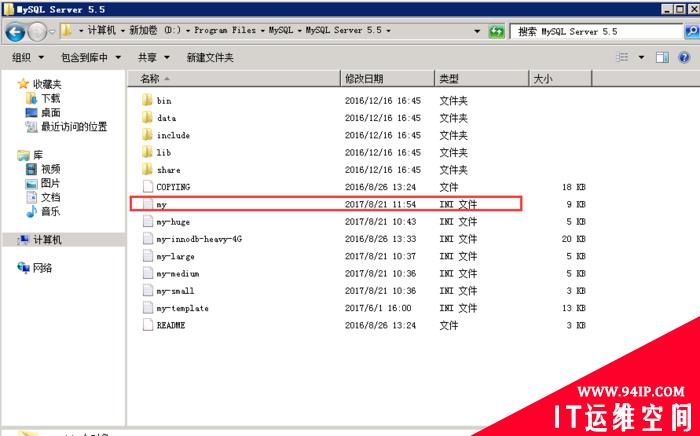Open the 组织 organize menu
This screenshot has height=436, width=700.
coord(28,57)
